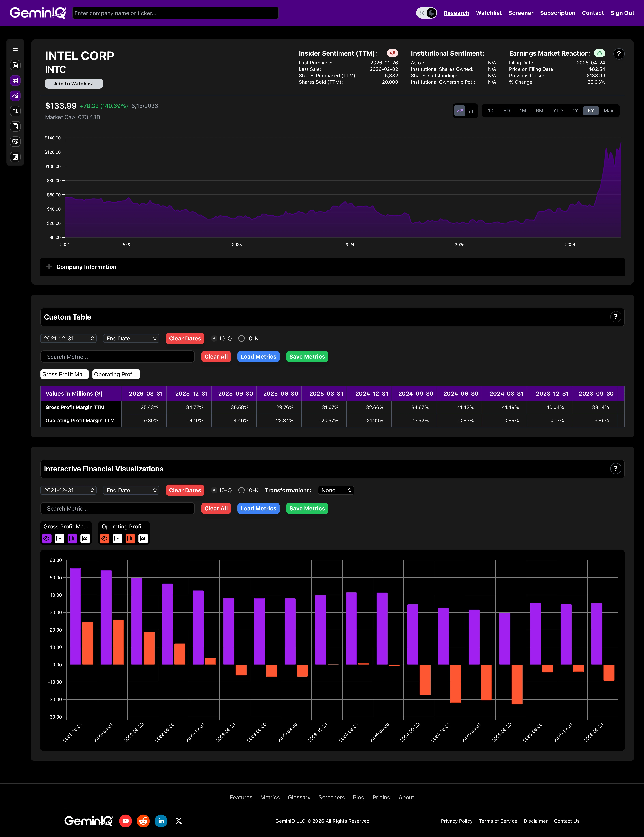644x837 pixels.
Task: Open the calculator icon in sidebar
Action: 15,126
